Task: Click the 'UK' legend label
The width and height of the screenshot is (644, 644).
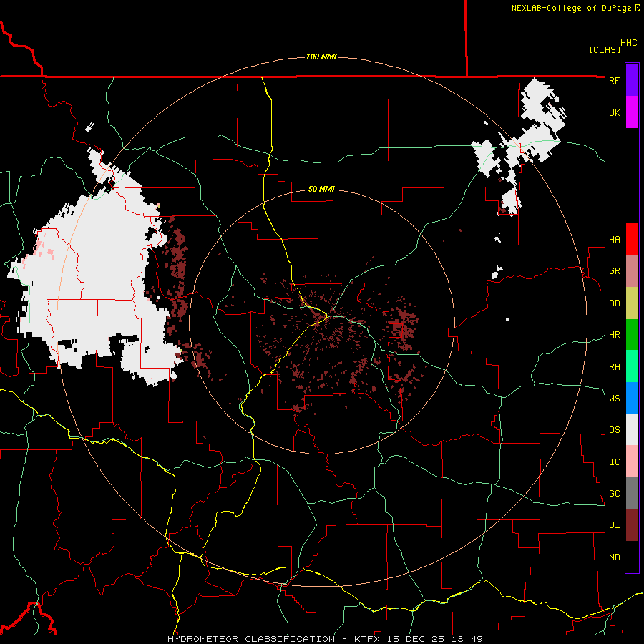Action: coord(614,112)
